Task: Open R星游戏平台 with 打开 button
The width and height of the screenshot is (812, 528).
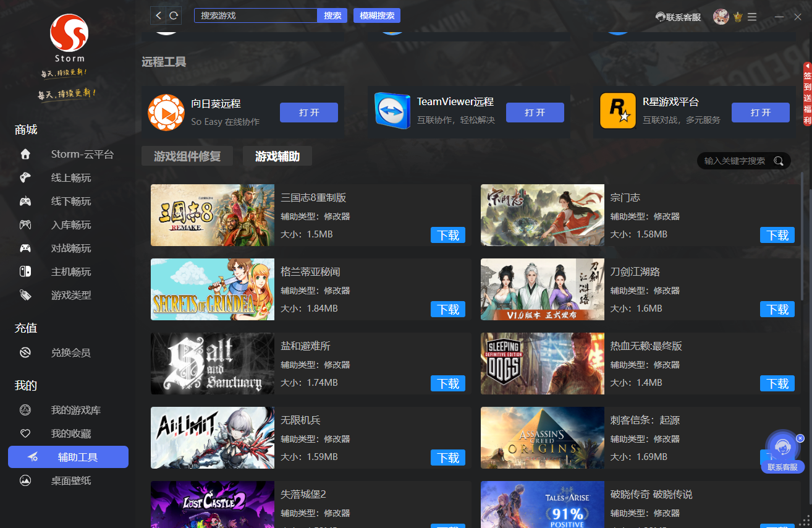Action: coord(761,113)
